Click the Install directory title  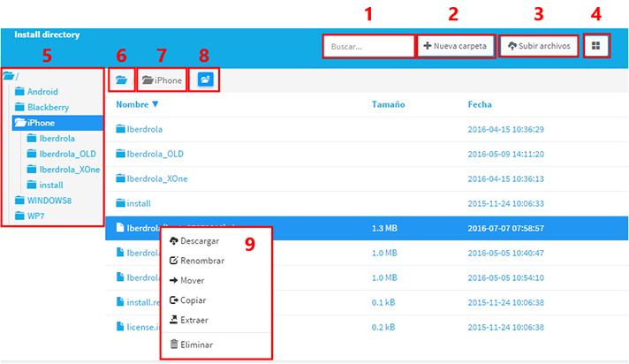(x=47, y=34)
